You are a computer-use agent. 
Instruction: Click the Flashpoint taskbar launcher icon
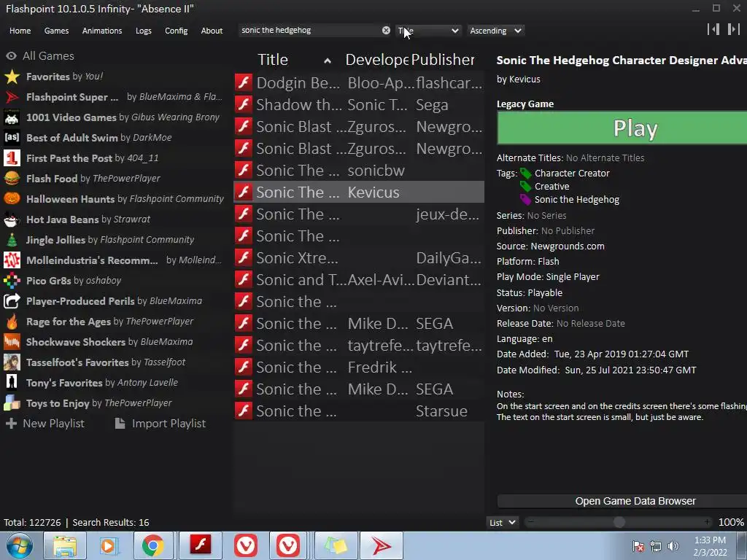coord(381,545)
